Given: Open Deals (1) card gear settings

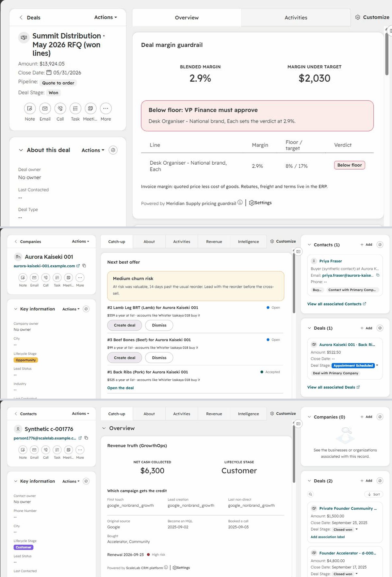Looking at the screenshot, I should 380,328.
